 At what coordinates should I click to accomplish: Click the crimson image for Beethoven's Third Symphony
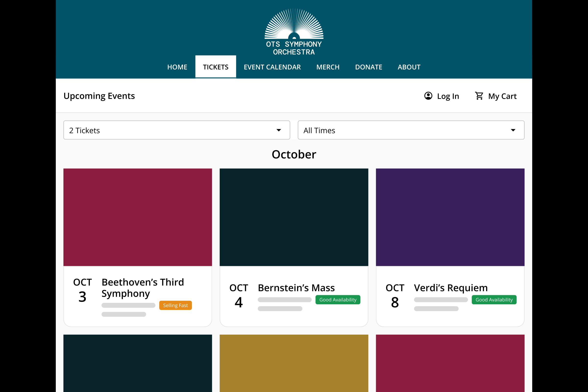(x=138, y=217)
